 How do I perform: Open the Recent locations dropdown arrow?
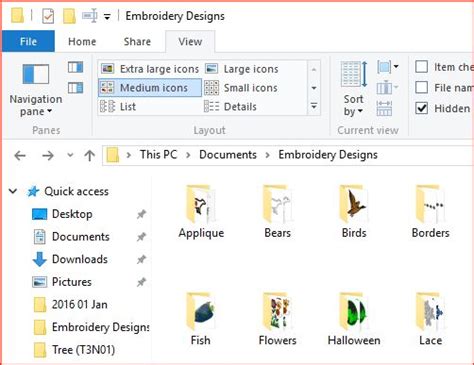(x=70, y=155)
